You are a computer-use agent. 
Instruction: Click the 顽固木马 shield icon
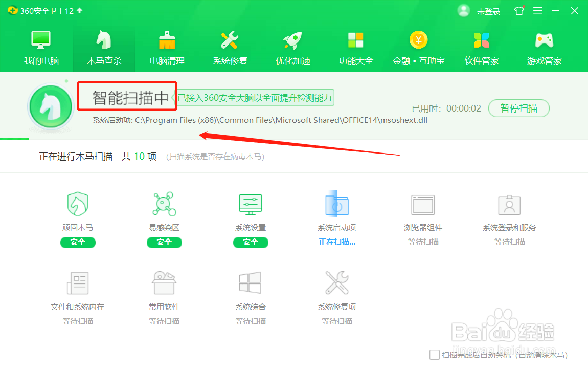click(x=78, y=204)
